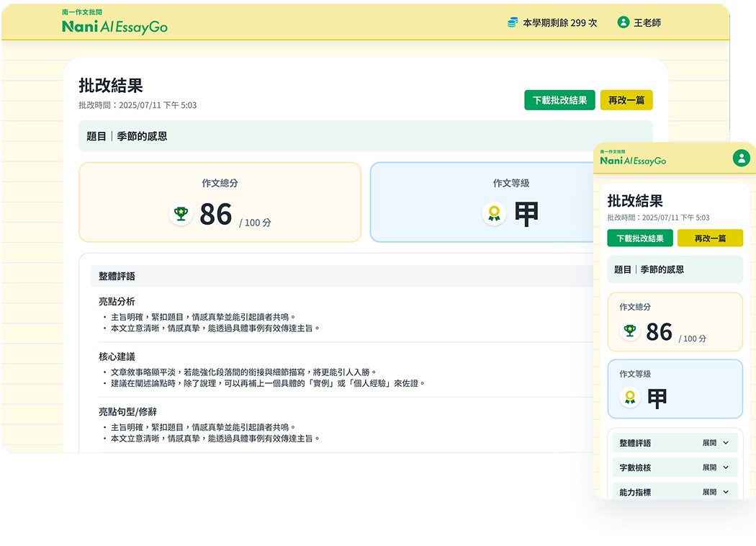This screenshot has height=546, width=756.
Task: Click the desktop 作文等級 label
Action: [511, 183]
